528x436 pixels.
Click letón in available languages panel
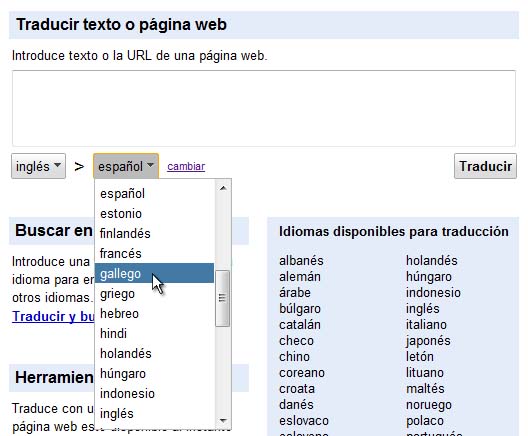pos(420,357)
